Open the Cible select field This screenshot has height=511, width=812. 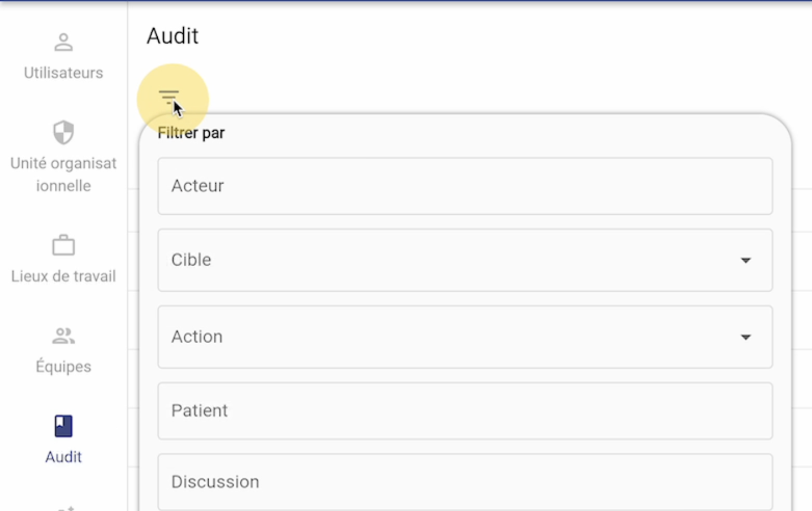465,260
